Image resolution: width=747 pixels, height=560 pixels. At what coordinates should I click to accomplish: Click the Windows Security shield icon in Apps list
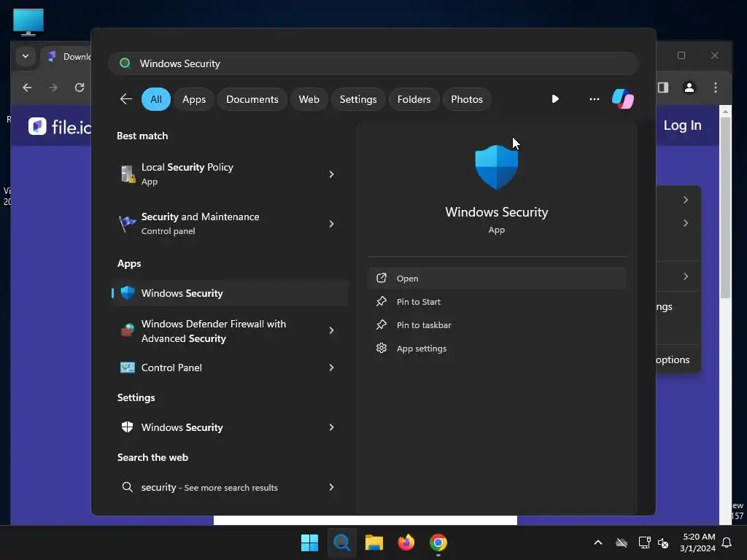click(127, 293)
